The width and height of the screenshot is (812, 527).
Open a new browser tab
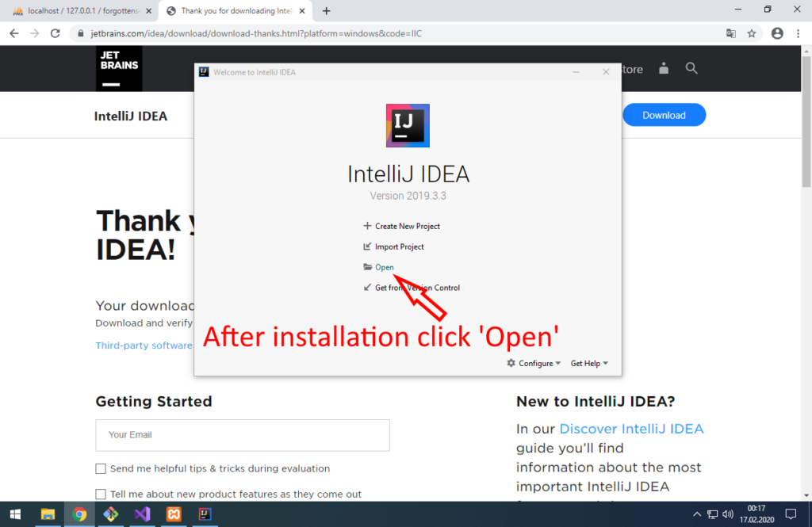click(326, 11)
